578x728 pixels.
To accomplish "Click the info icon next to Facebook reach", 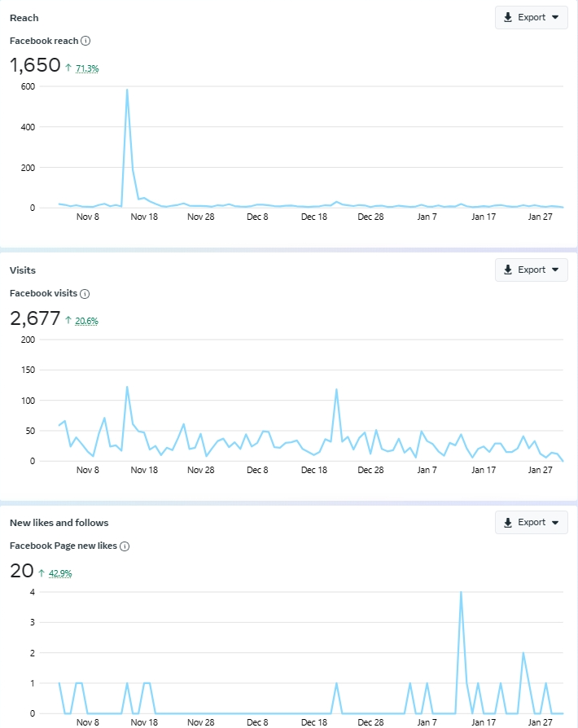I will pyautogui.click(x=85, y=41).
